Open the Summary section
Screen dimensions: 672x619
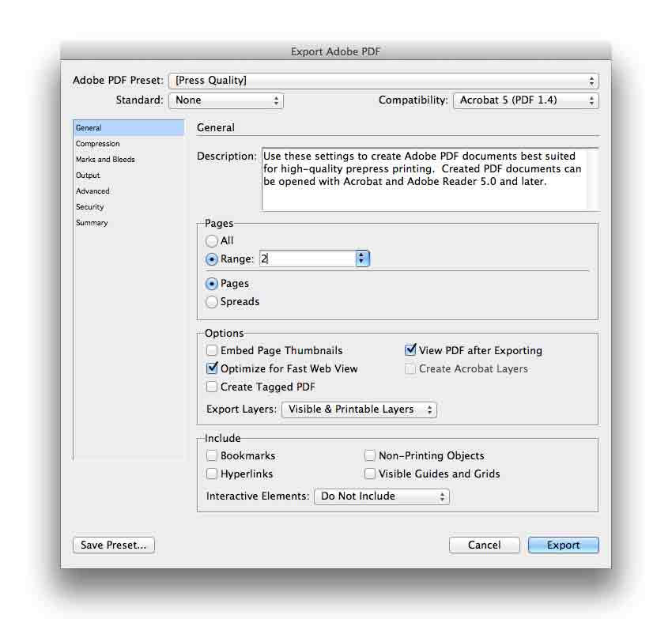129,223
